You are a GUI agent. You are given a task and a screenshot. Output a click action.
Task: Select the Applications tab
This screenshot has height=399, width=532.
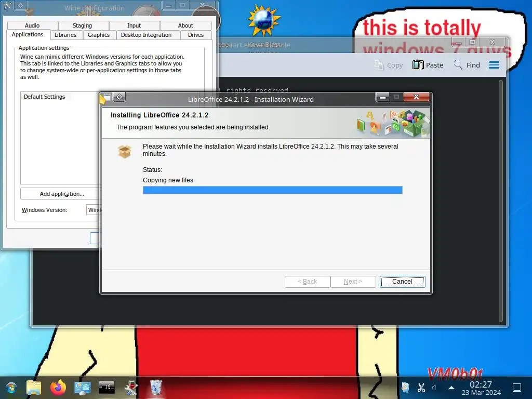[28, 35]
